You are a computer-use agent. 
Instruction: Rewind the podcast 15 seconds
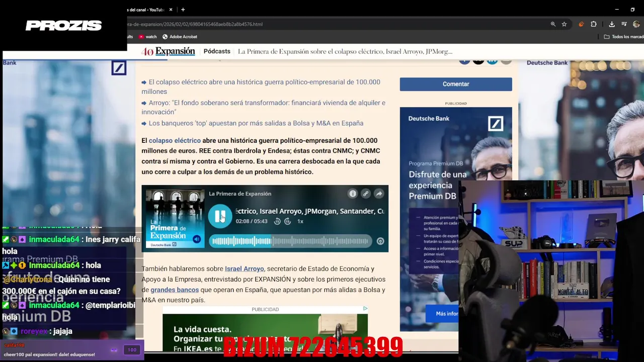pyautogui.click(x=277, y=221)
